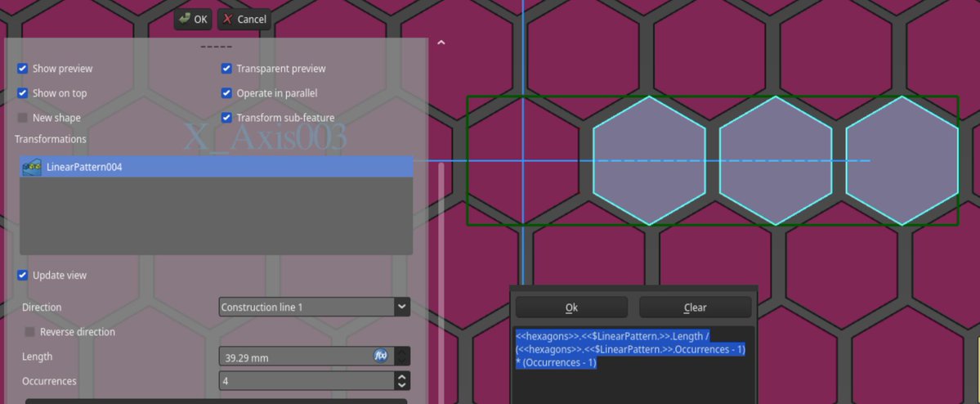Click the Length field stepper arrows

[x=402, y=357]
